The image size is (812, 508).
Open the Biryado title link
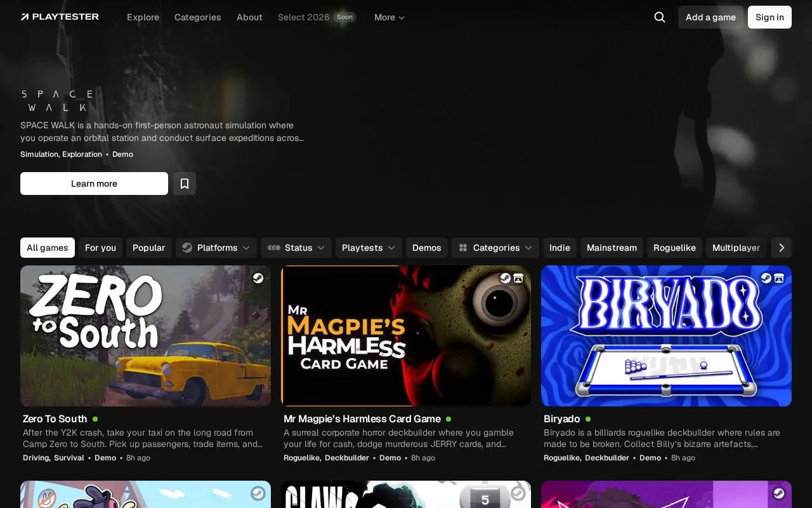562,419
